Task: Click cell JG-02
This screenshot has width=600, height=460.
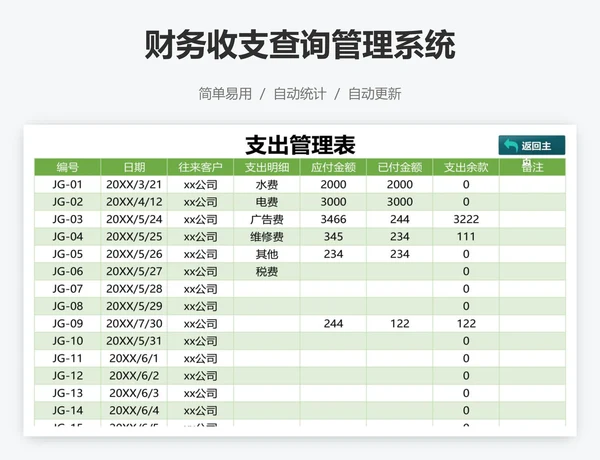Action: pyautogui.click(x=67, y=202)
